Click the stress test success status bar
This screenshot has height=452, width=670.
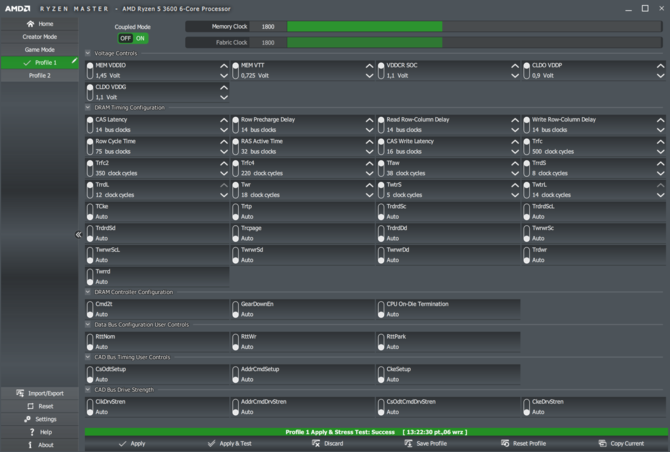pyautogui.click(x=376, y=432)
